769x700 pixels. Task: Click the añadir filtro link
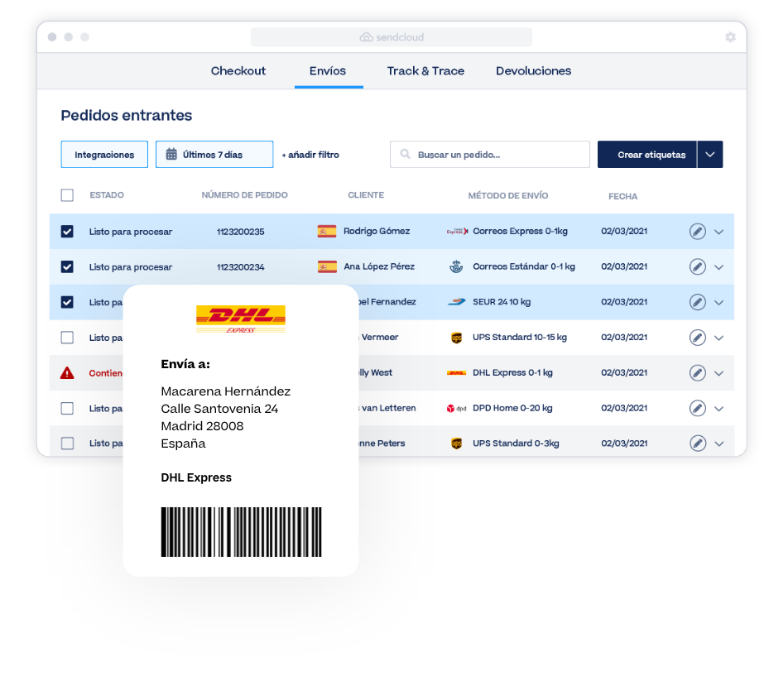310,155
